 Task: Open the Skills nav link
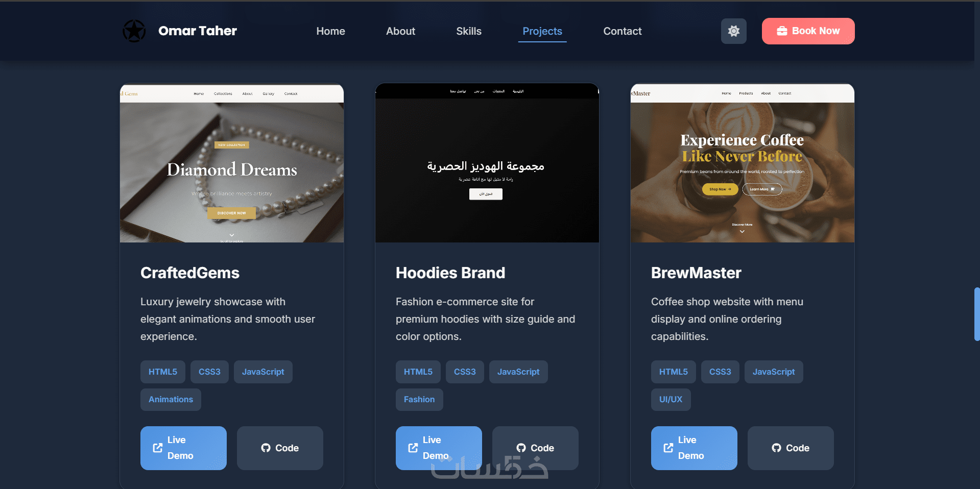pos(469,31)
